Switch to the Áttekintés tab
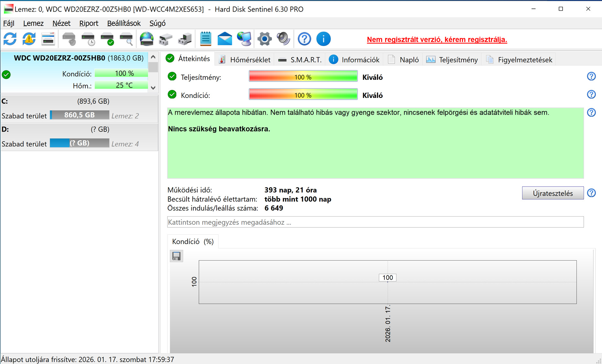602x364 pixels. [188, 59]
